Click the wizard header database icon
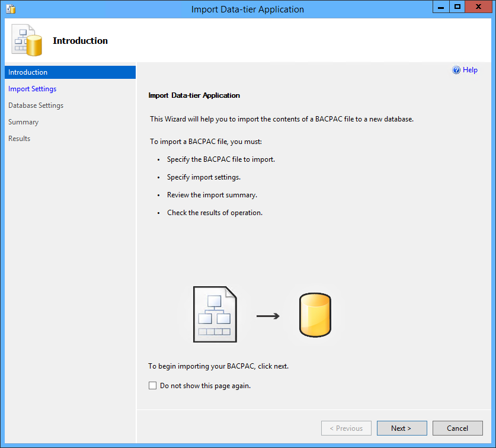Viewport: 496px width, 448px height. (27, 40)
